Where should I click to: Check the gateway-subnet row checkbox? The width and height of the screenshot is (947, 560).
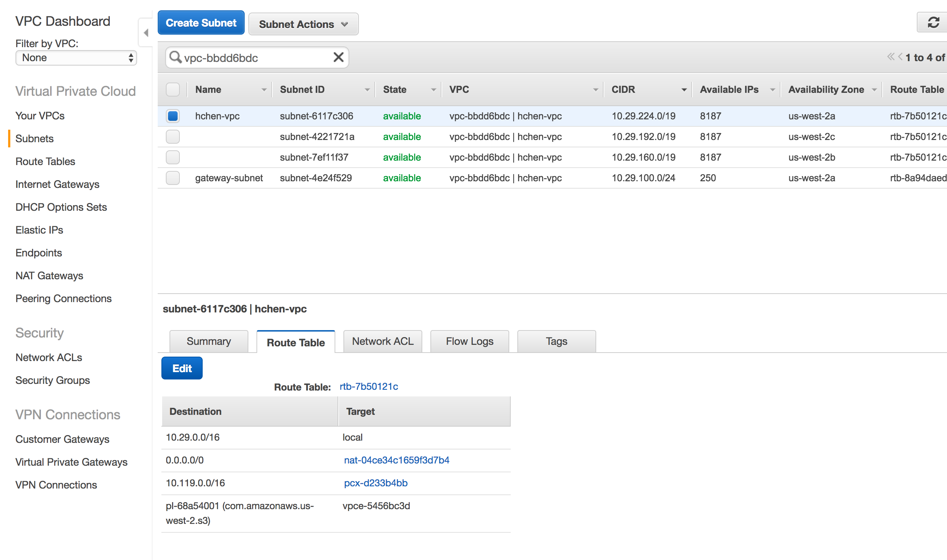coord(173,178)
